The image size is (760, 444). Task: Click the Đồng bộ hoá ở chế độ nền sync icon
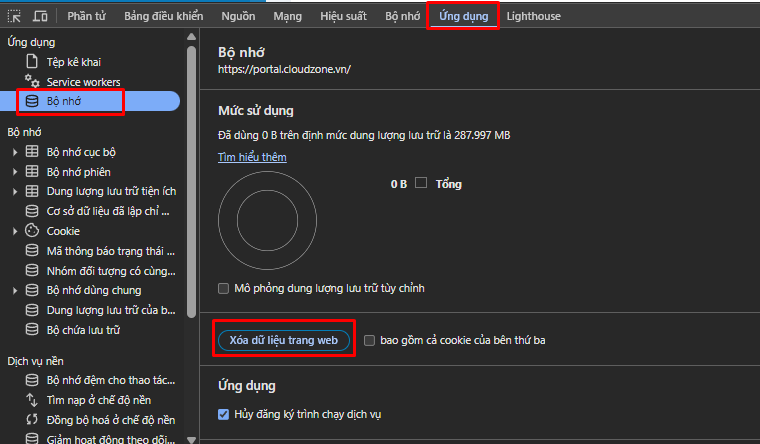pos(32,419)
